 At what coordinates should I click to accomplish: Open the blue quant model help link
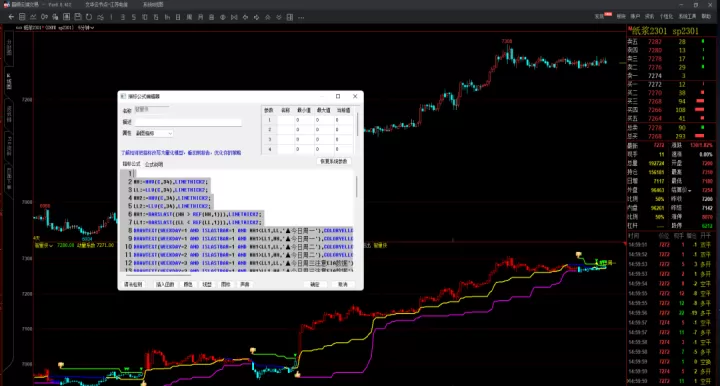tap(181, 152)
